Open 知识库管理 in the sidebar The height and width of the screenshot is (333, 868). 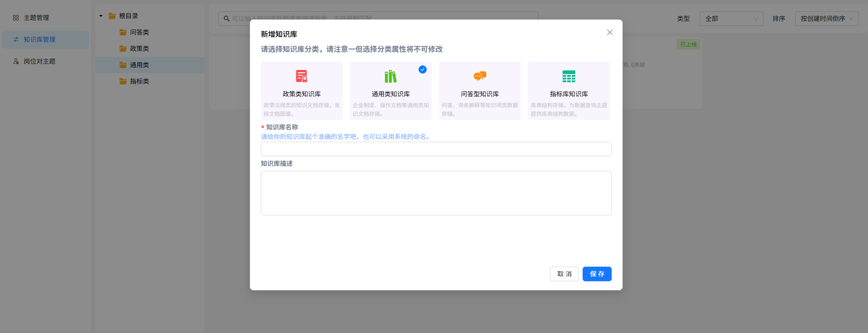coord(40,40)
